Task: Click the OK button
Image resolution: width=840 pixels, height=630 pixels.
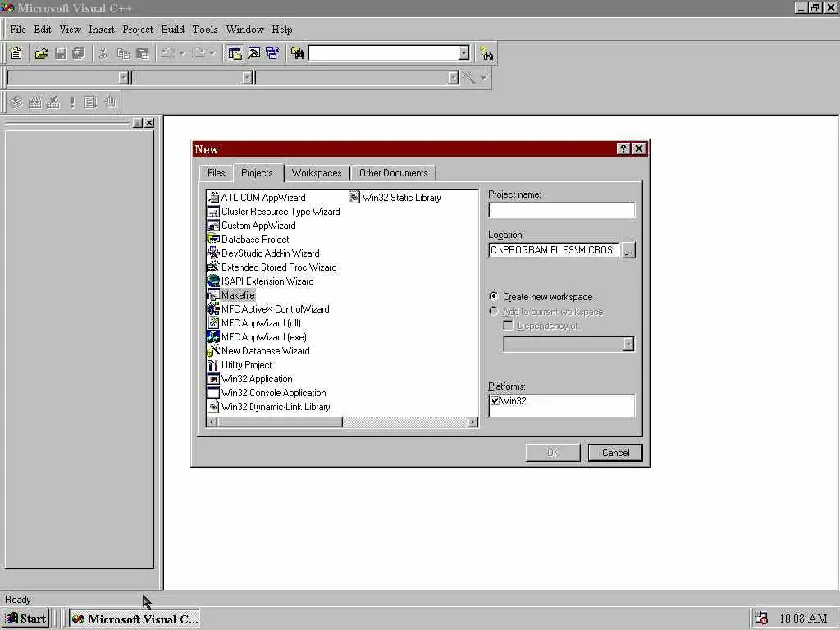Action: click(553, 452)
